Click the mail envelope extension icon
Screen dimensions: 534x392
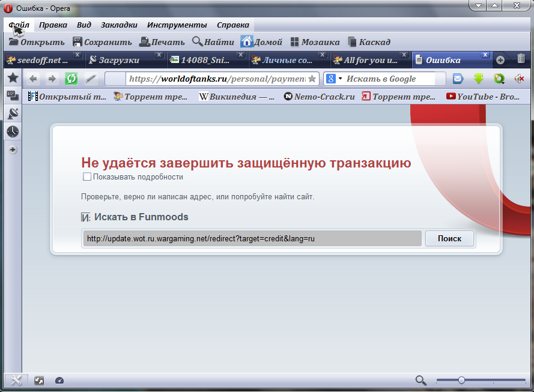pyautogui.click(x=458, y=79)
